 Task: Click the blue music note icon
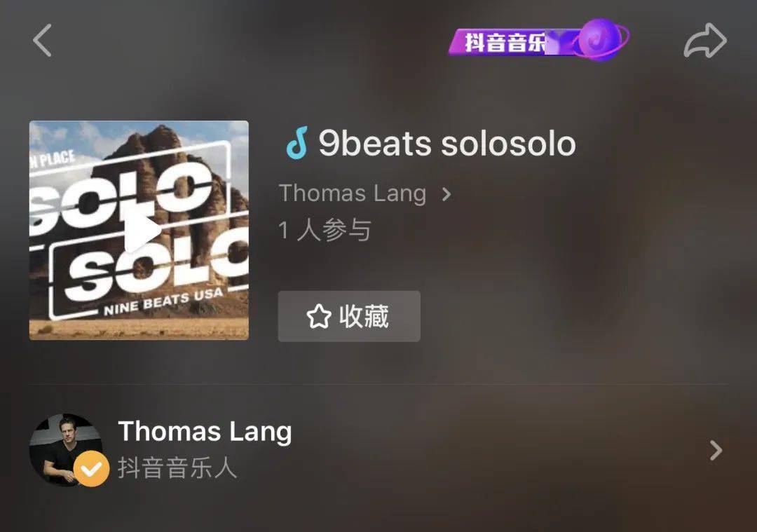pos(297,143)
